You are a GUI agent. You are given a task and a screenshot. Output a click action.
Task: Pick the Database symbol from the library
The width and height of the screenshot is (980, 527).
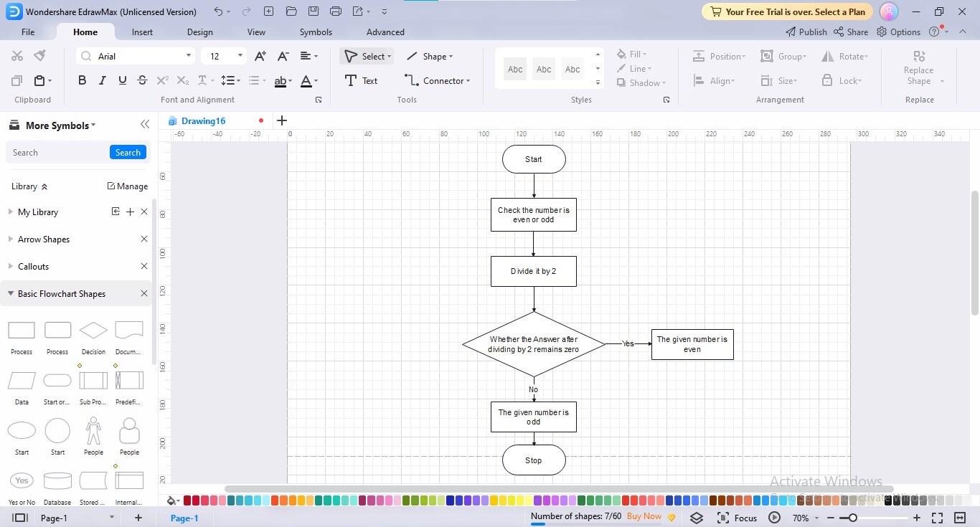click(x=57, y=482)
